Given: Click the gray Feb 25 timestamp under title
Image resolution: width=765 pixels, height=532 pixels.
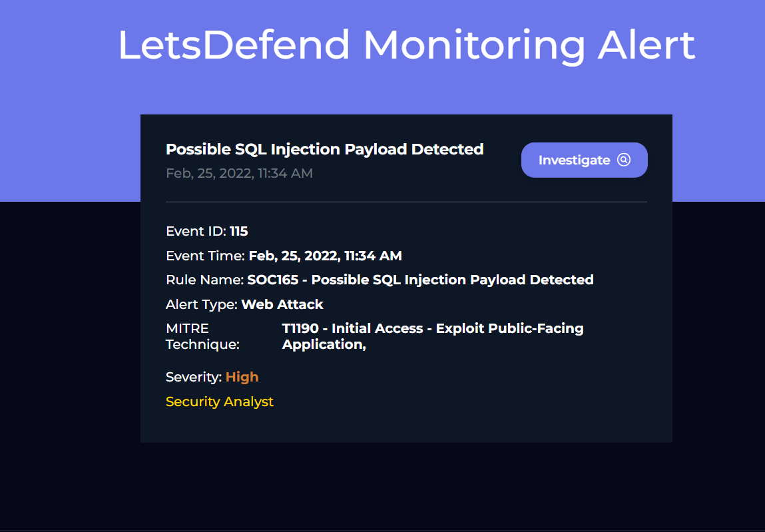Looking at the screenshot, I should [239, 173].
